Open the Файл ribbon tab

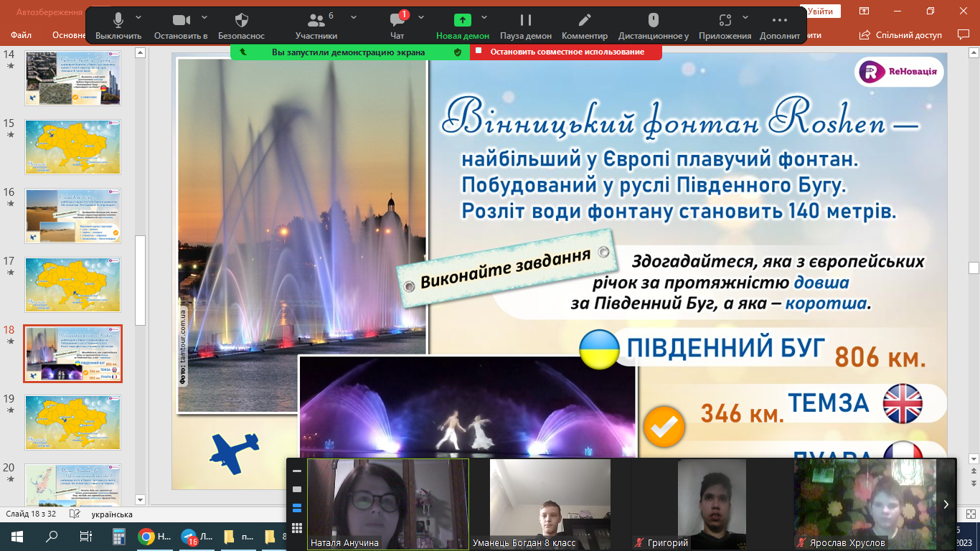click(x=22, y=34)
